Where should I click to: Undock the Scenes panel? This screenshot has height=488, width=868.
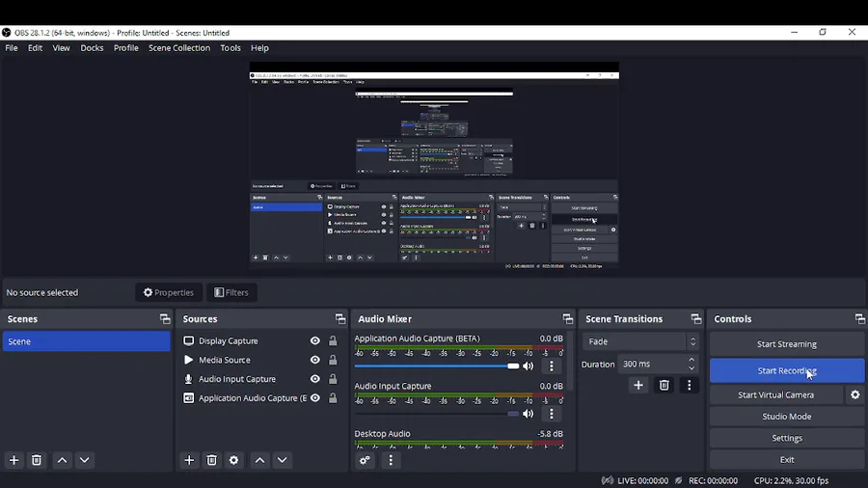pyautogui.click(x=165, y=318)
